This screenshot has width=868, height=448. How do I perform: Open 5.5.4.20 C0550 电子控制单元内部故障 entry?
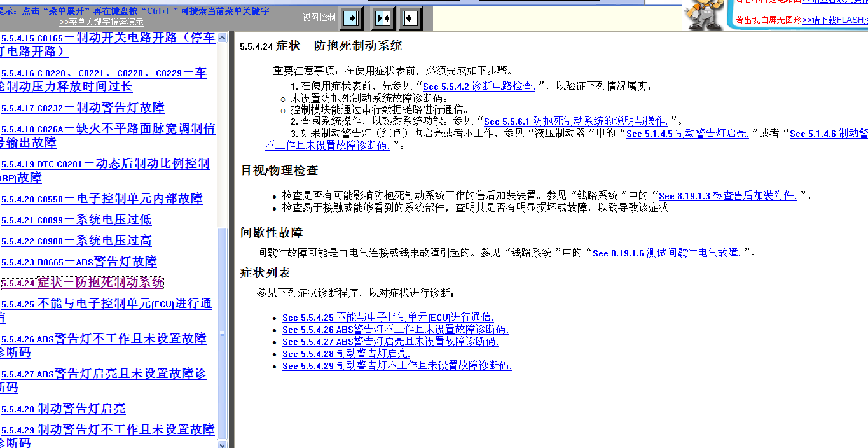tap(102, 199)
